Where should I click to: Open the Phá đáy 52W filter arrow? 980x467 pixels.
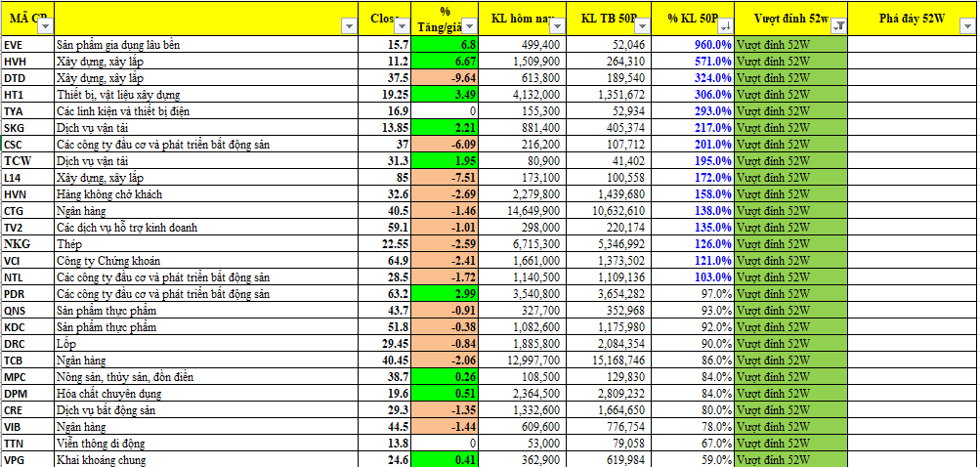pyautogui.click(x=968, y=27)
